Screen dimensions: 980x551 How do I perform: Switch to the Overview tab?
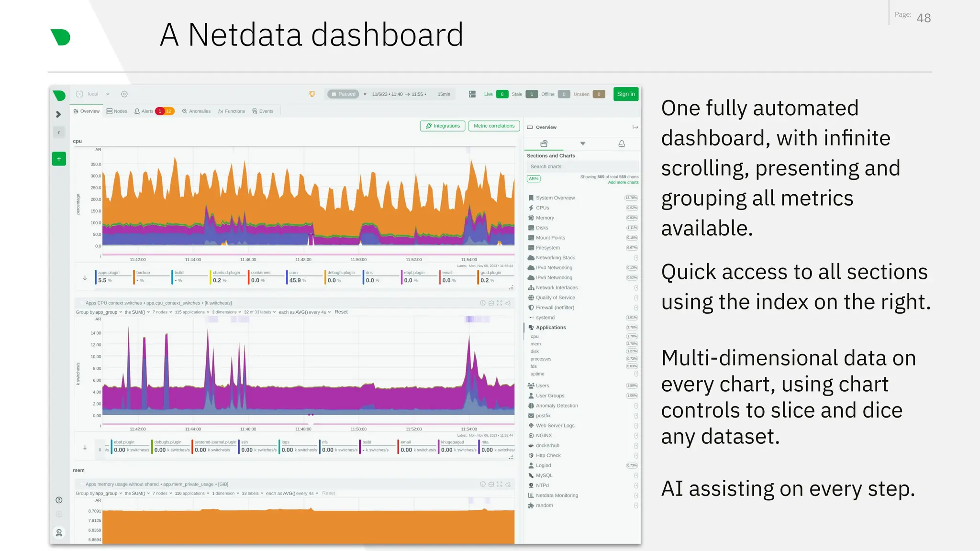click(x=87, y=111)
